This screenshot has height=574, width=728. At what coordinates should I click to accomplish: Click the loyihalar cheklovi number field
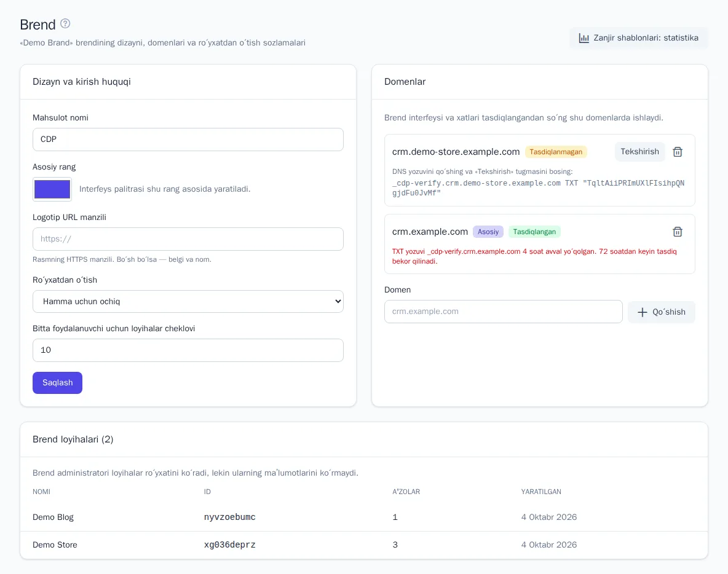(x=188, y=350)
